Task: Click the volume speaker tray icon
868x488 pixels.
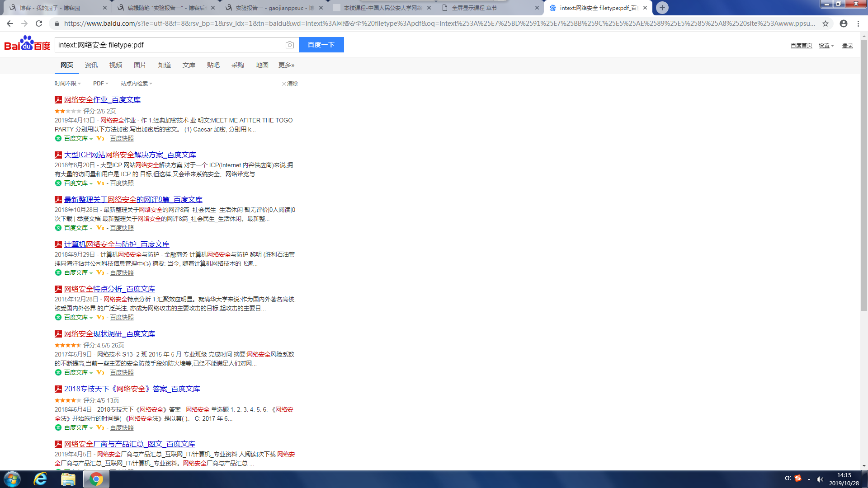Action: pos(820,479)
